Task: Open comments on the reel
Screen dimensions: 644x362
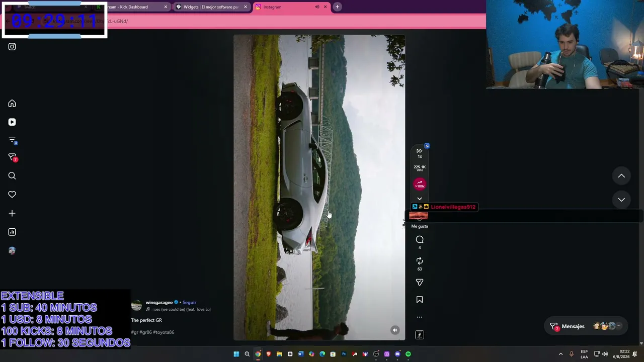Action: [420, 240]
